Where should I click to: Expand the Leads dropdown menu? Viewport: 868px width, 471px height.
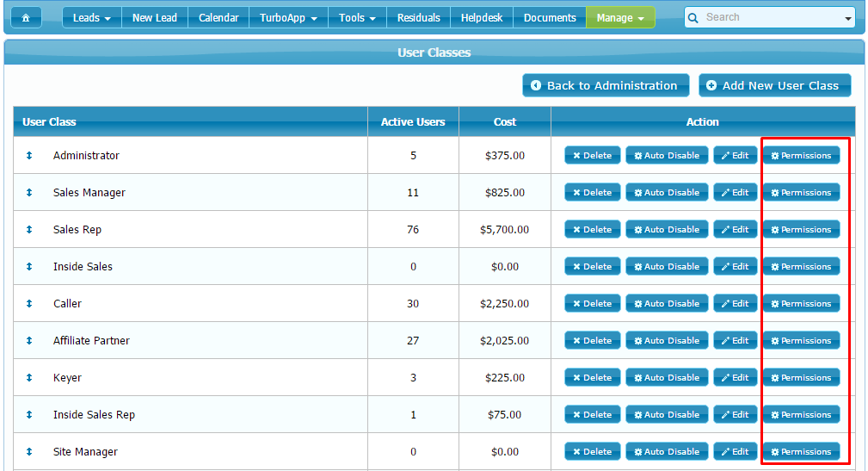[x=92, y=17]
